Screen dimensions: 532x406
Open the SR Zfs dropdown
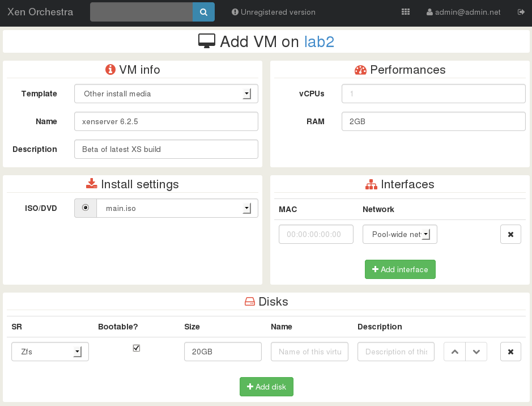point(50,352)
